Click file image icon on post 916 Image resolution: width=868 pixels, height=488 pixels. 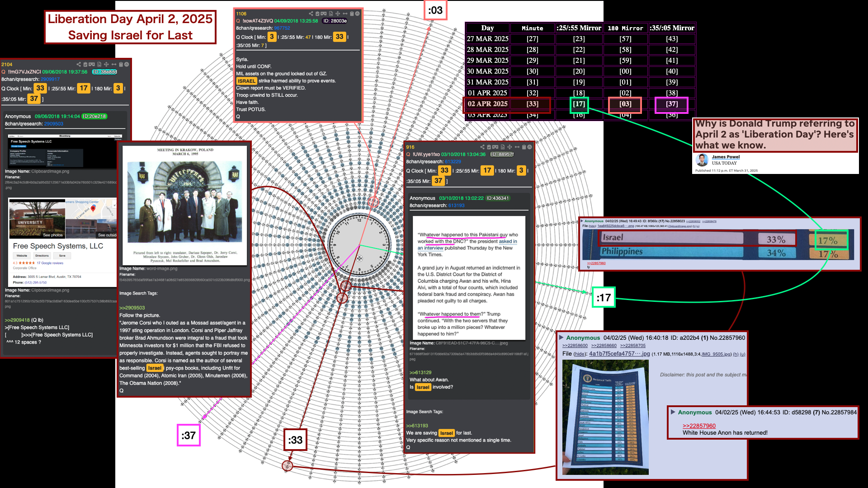(x=503, y=147)
